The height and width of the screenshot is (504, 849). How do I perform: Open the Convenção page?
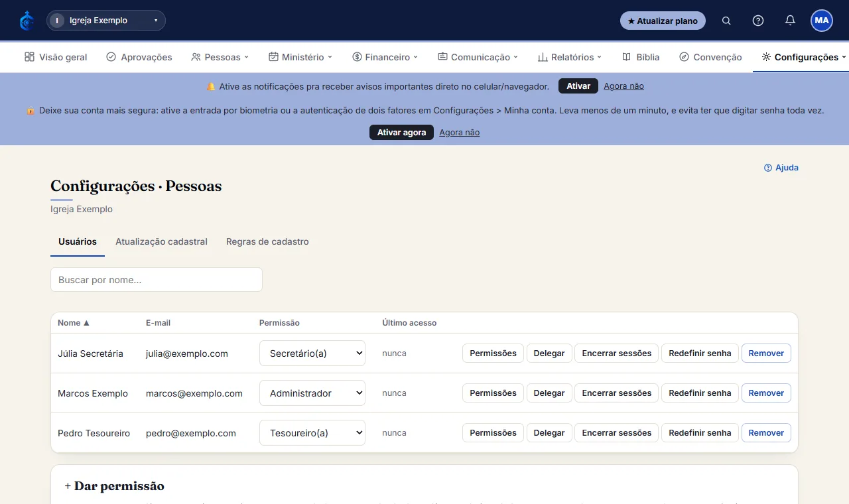pos(710,57)
